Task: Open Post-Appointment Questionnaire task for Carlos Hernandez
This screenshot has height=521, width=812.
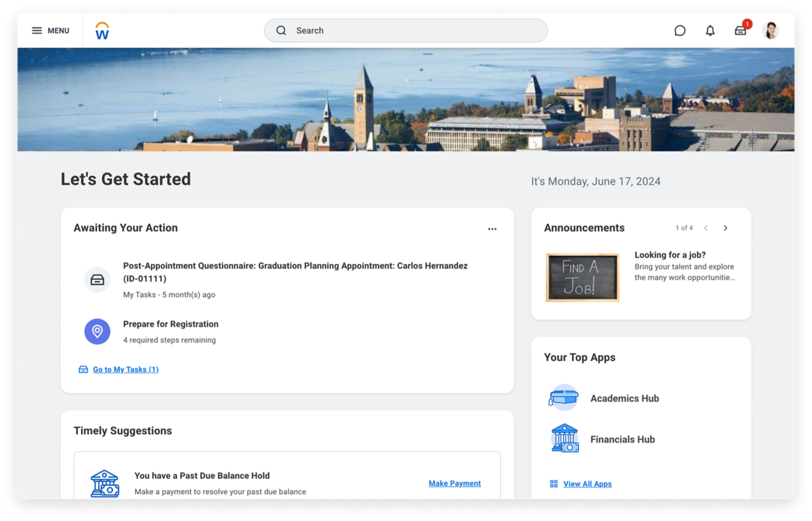Action: [295, 272]
